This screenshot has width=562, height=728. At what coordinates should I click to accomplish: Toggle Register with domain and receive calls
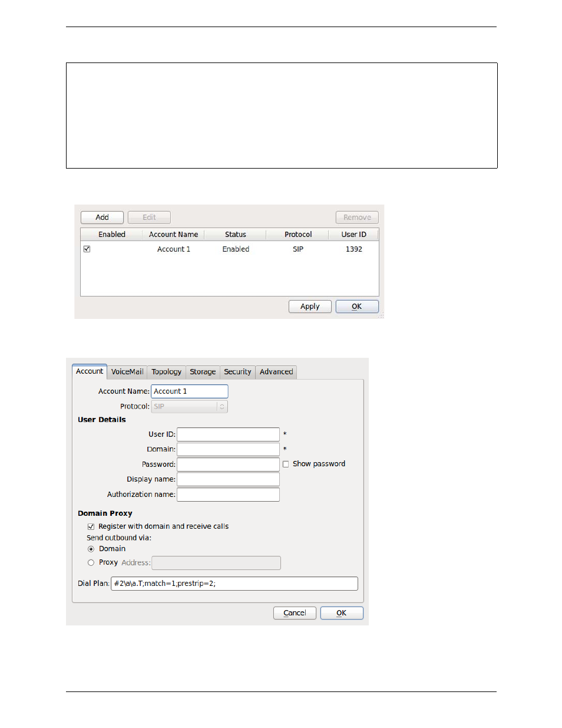click(x=91, y=527)
